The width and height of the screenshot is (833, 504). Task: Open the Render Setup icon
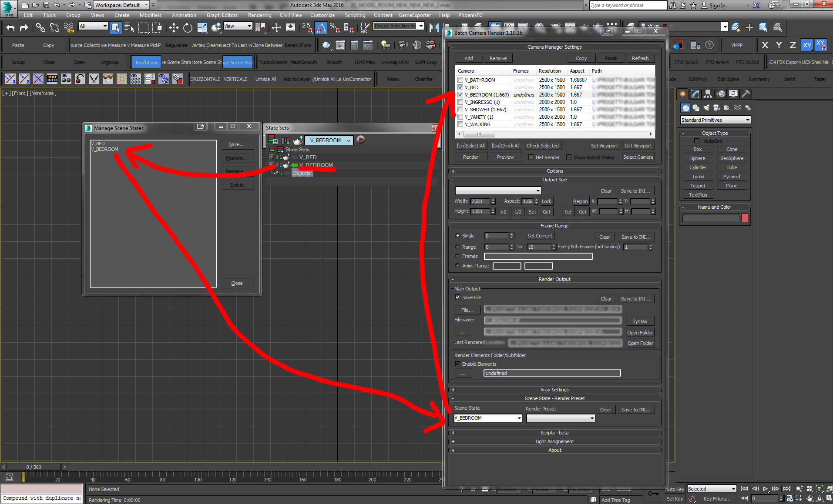coord(340,45)
